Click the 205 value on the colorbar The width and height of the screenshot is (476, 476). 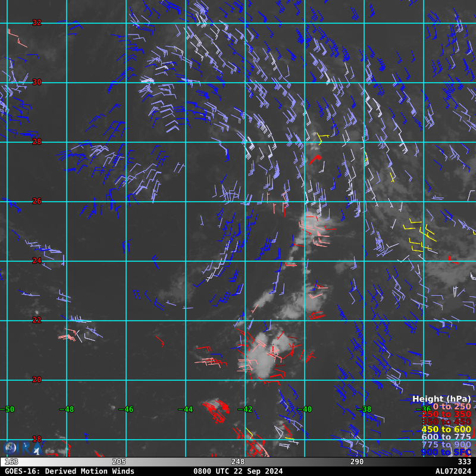point(119,462)
